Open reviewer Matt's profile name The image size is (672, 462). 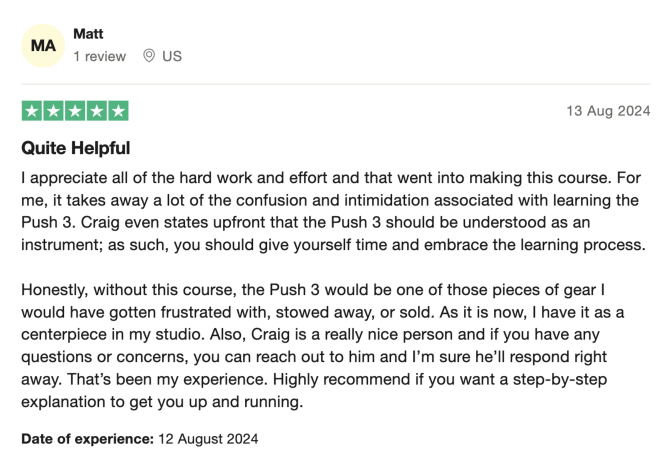(x=88, y=34)
